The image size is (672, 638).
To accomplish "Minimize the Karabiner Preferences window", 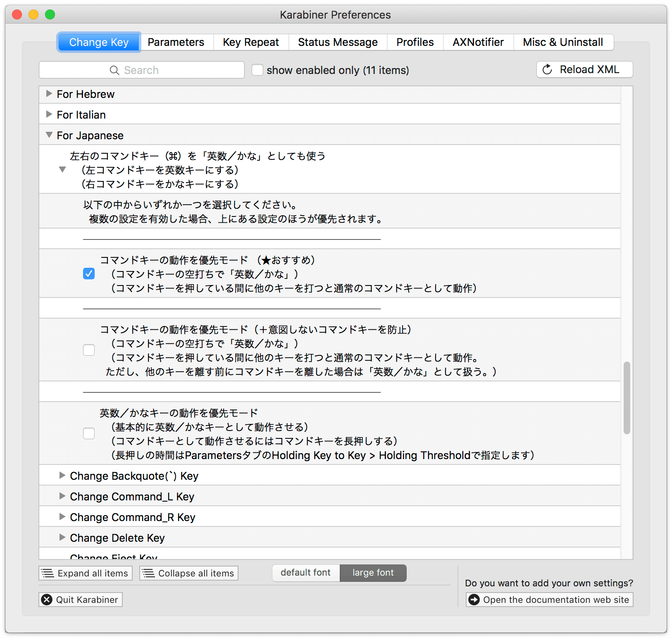I will click(x=33, y=14).
